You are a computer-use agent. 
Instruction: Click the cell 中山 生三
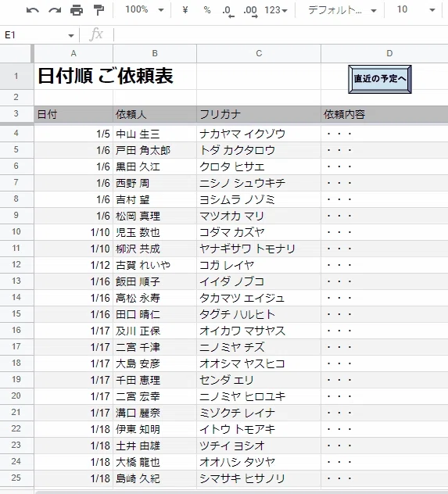pyautogui.click(x=155, y=134)
